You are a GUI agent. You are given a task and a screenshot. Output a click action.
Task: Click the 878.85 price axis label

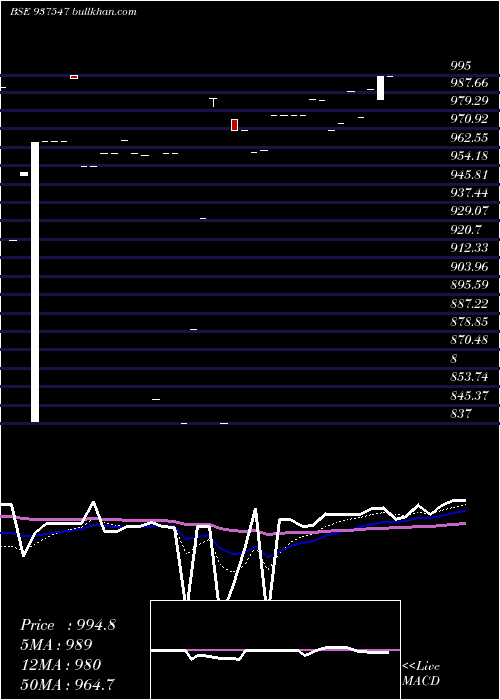469,322
